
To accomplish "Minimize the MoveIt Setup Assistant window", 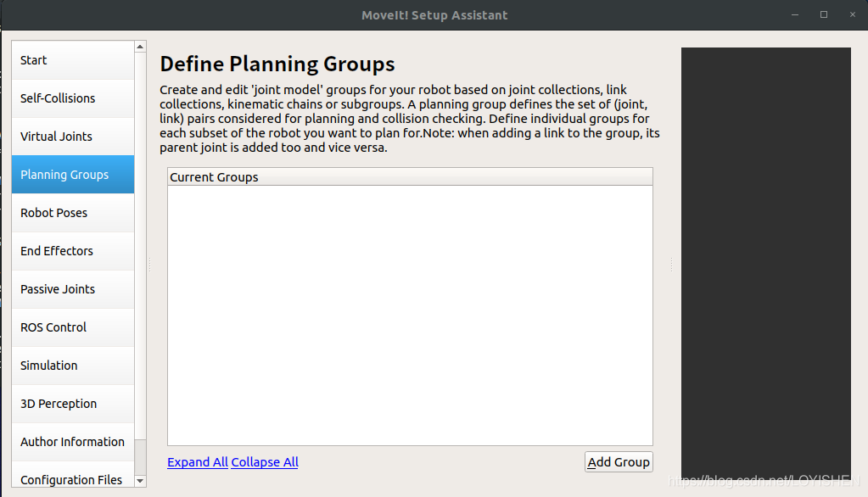I will [x=795, y=15].
